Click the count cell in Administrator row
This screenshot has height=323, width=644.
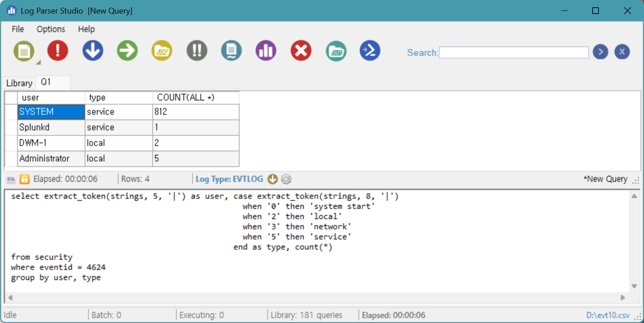tap(196, 159)
